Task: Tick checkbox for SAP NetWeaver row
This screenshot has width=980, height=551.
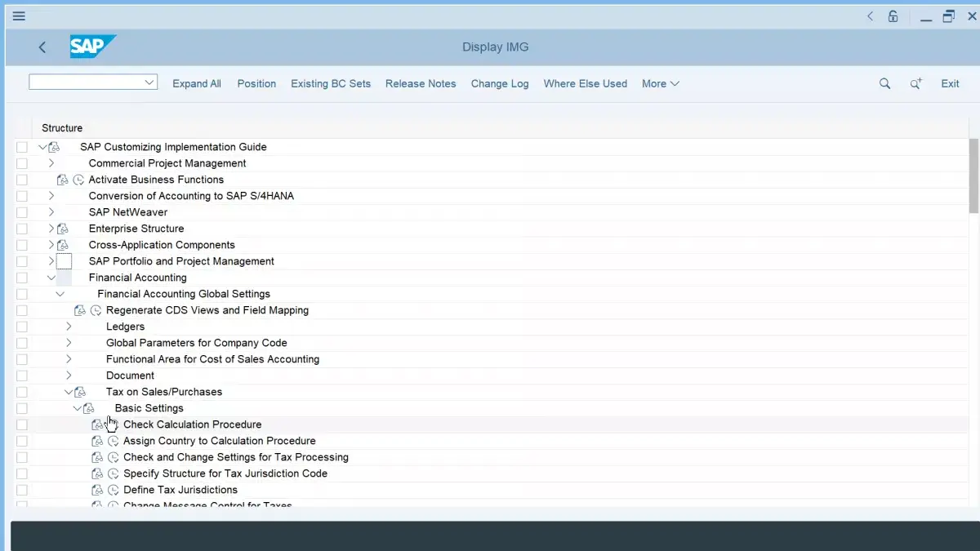Action: (22, 212)
